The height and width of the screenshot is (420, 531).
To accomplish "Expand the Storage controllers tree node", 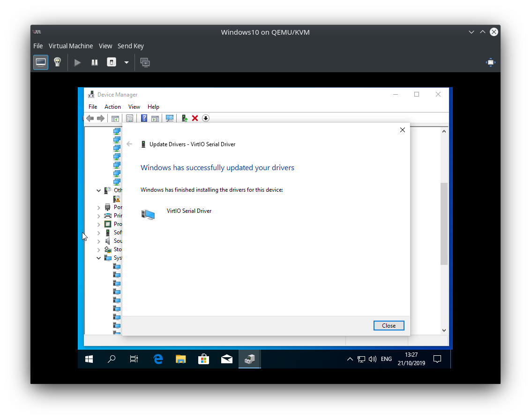I will click(98, 250).
